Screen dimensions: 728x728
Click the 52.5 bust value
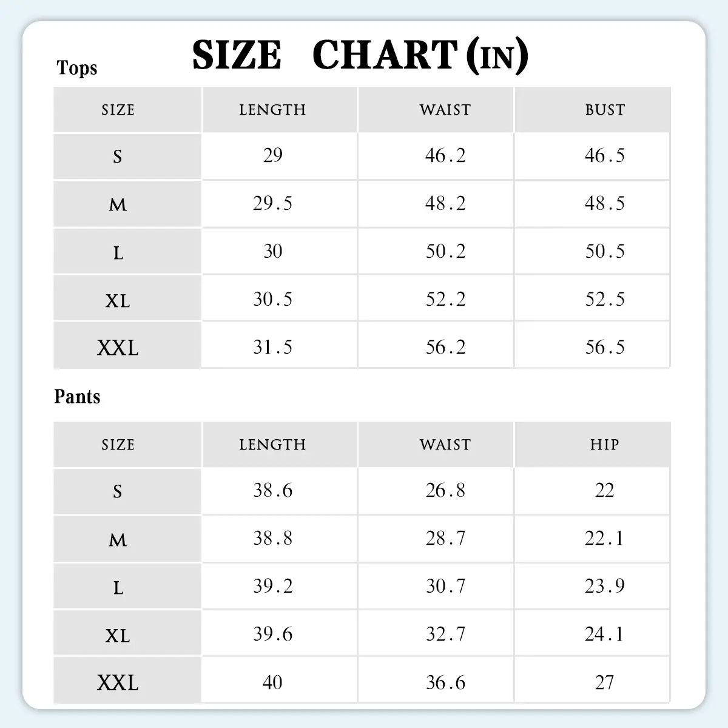click(x=604, y=300)
